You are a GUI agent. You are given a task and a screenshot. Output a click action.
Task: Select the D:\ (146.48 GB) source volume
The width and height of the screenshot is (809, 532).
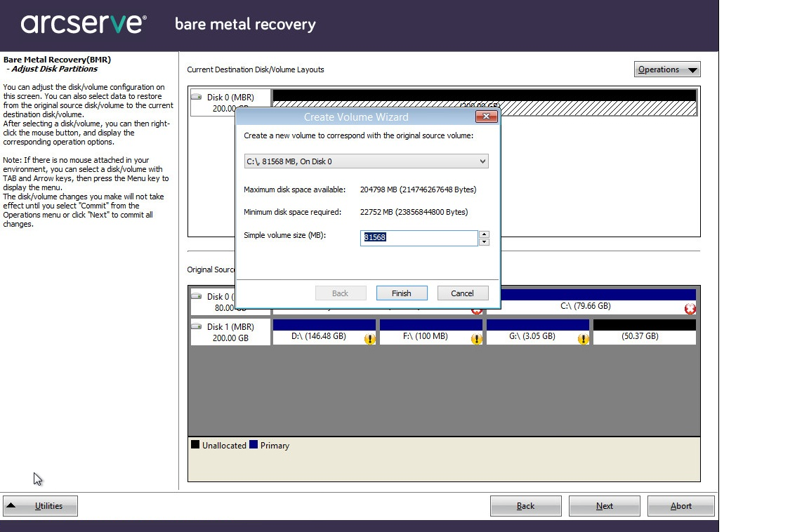(x=324, y=332)
